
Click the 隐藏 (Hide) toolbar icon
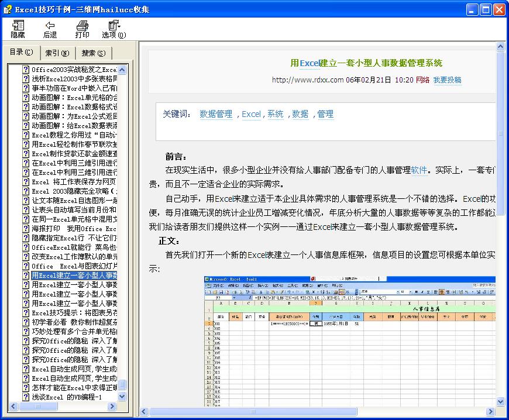18,29
